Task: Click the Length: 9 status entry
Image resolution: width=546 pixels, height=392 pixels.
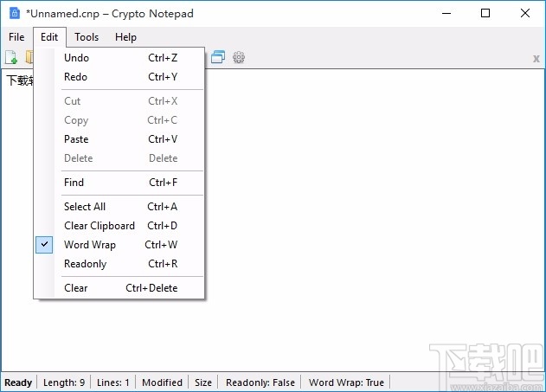Action: [64, 382]
